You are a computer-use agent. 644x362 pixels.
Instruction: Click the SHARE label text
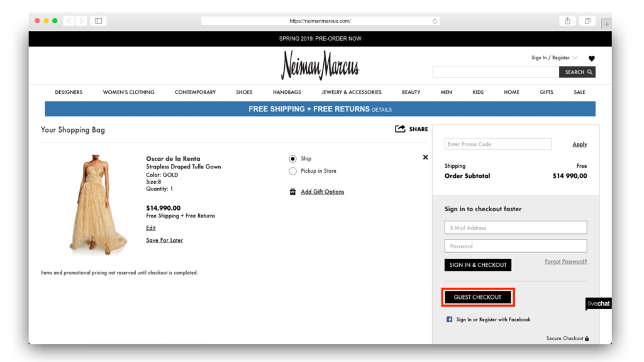coord(418,129)
